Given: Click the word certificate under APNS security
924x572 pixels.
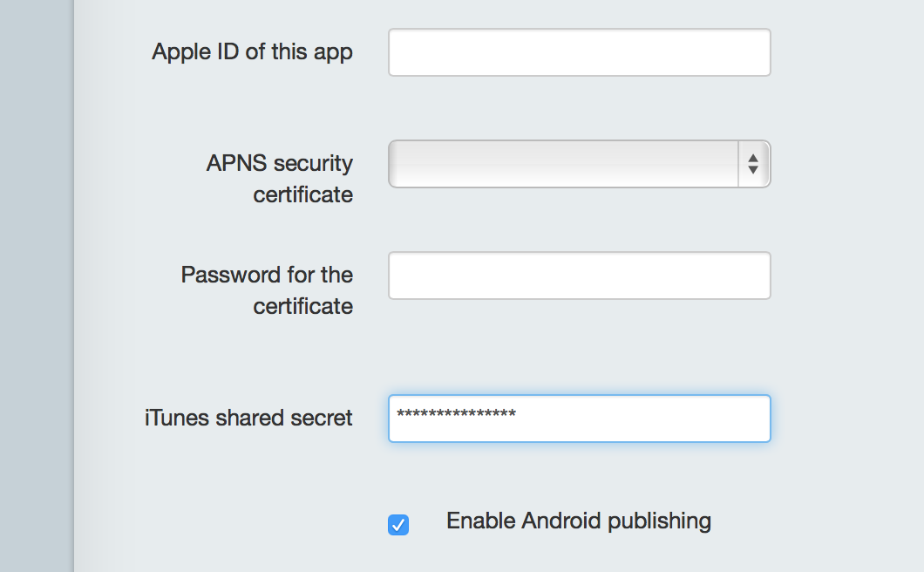Looking at the screenshot, I should (x=302, y=194).
